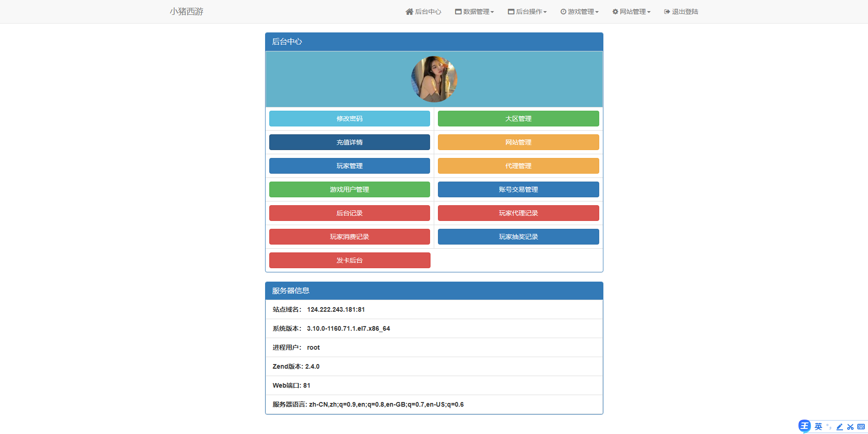The image size is (868, 434).
Task: Select the 系统版本 row text
Action: pyautogui.click(x=331, y=328)
